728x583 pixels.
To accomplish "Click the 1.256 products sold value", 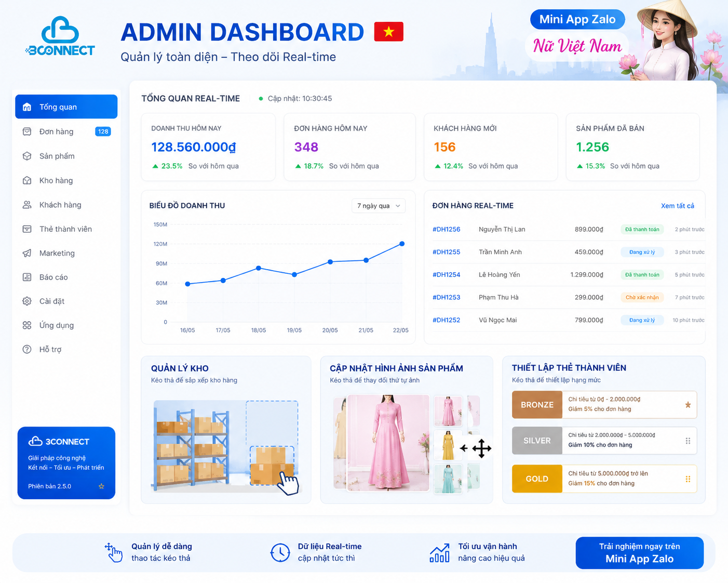I will 592,147.
